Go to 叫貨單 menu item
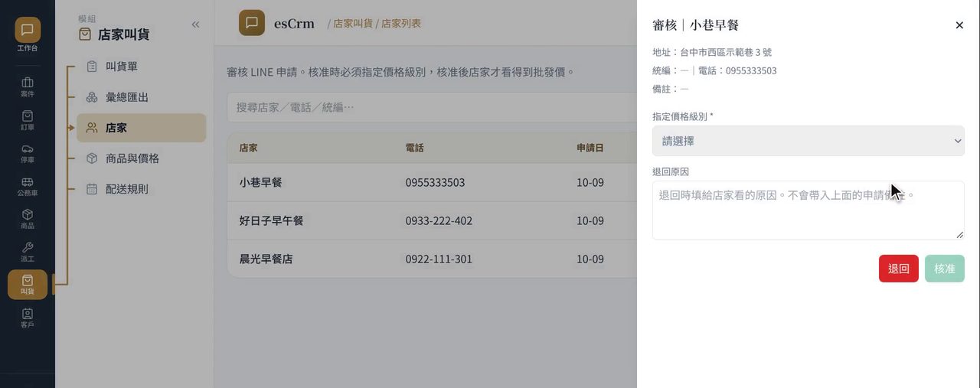This screenshot has width=980, height=388. [141, 67]
